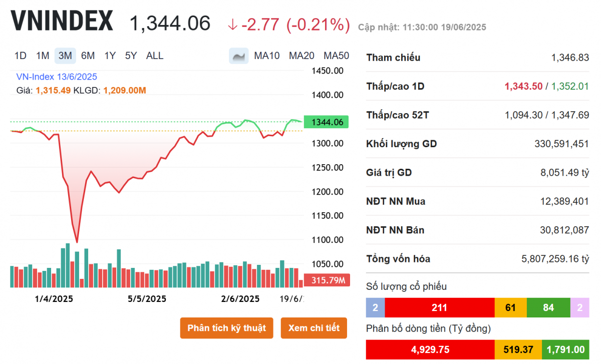The image size is (601, 364).
Task: Toggle the MA20 moving average
Action: point(302,56)
